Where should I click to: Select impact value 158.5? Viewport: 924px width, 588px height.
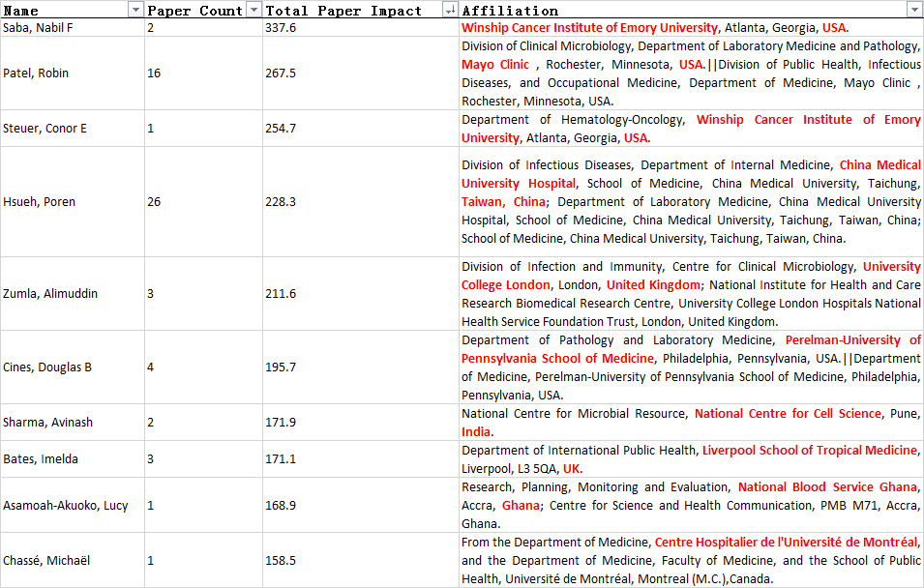[x=361, y=560]
